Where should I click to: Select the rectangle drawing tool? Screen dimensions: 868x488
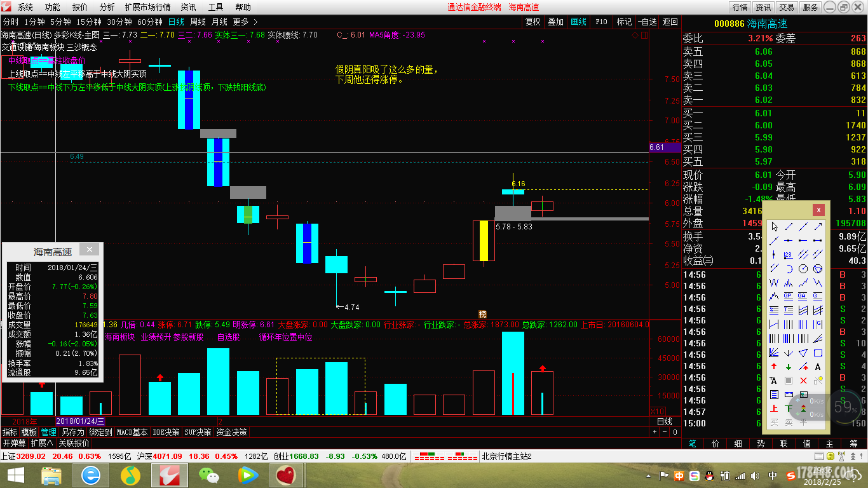[x=818, y=353]
